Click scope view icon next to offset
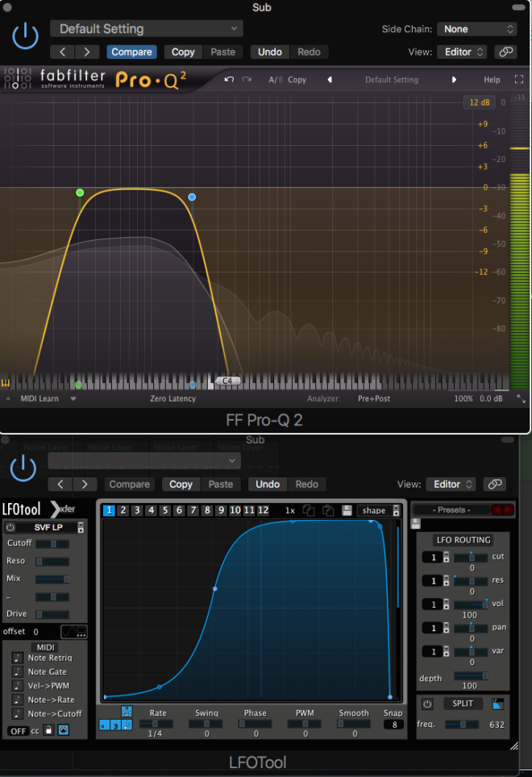This screenshot has width=532, height=777. tap(74, 632)
